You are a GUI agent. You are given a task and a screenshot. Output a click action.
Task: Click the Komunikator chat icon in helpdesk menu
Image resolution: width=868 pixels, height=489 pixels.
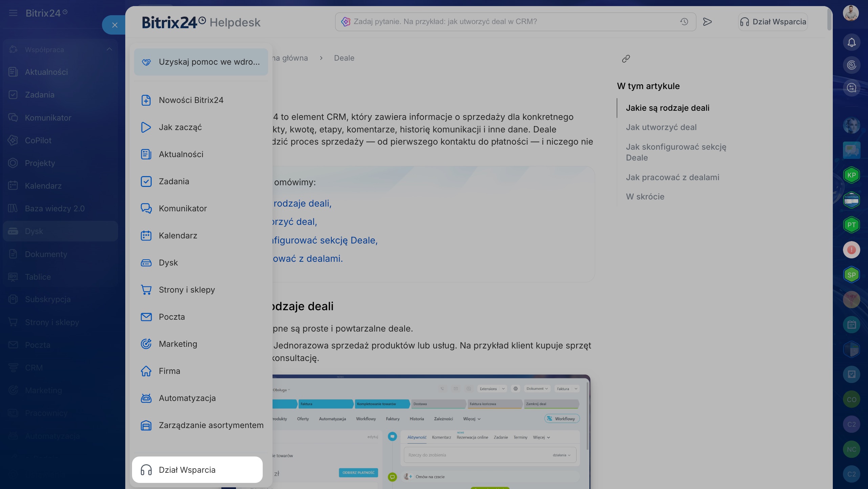[146, 209]
